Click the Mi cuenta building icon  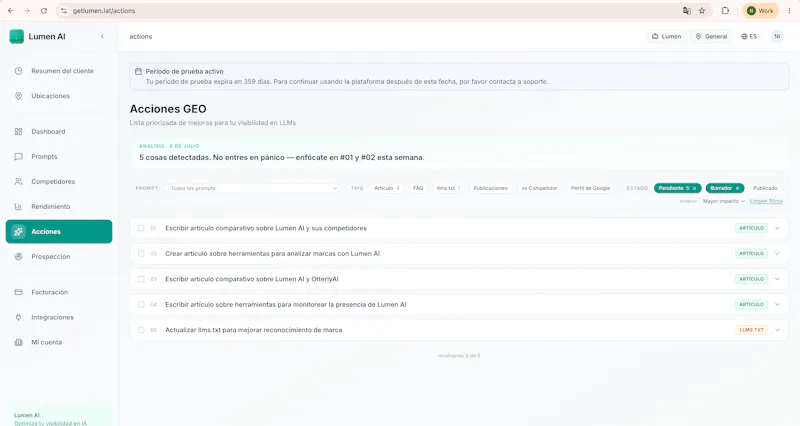click(x=18, y=342)
